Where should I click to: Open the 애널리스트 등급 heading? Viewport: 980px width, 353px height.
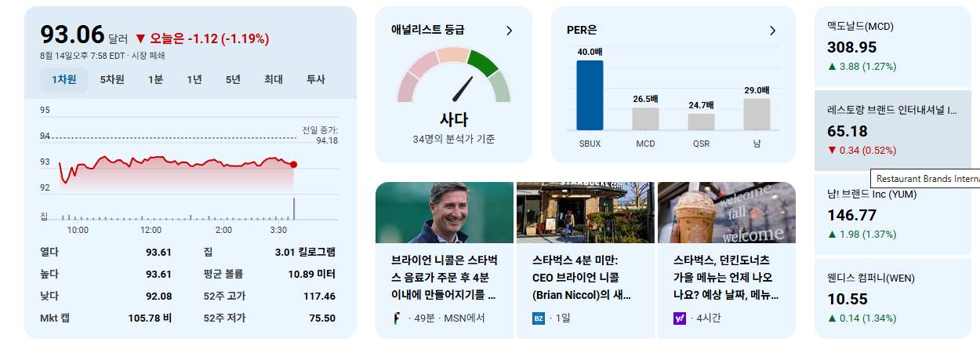(x=428, y=30)
